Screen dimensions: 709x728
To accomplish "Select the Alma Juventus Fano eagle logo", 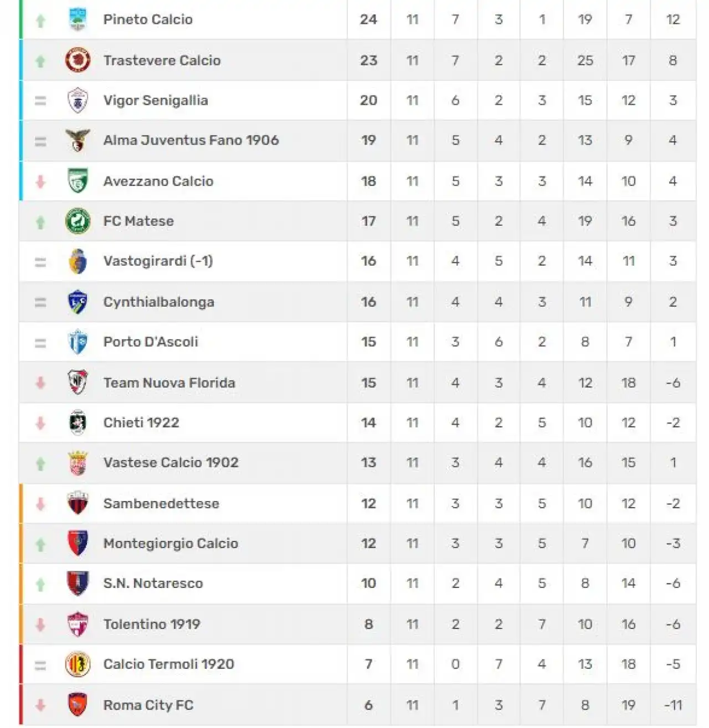I will pos(78,141).
